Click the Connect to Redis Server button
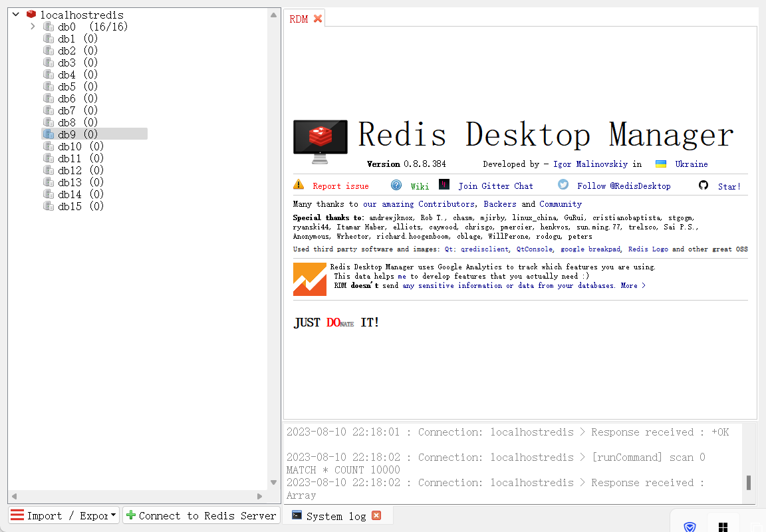Image resolution: width=766 pixels, height=532 pixels. (201, 515)
